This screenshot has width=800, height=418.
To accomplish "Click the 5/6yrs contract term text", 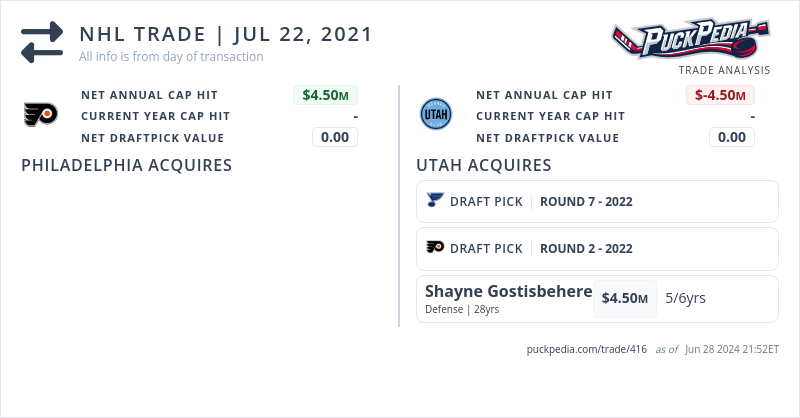I will tap(685, 298).
